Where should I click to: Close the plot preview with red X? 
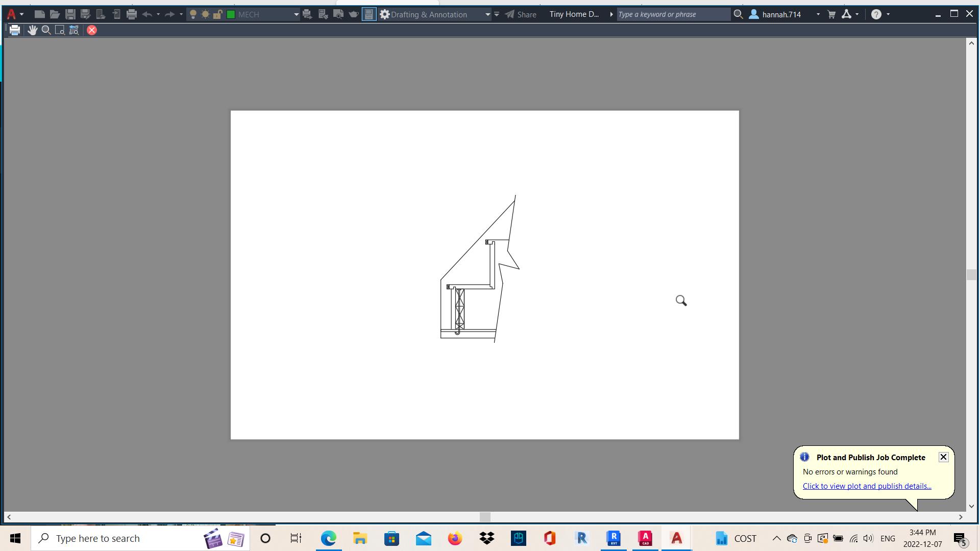click(x=92, y=30)
